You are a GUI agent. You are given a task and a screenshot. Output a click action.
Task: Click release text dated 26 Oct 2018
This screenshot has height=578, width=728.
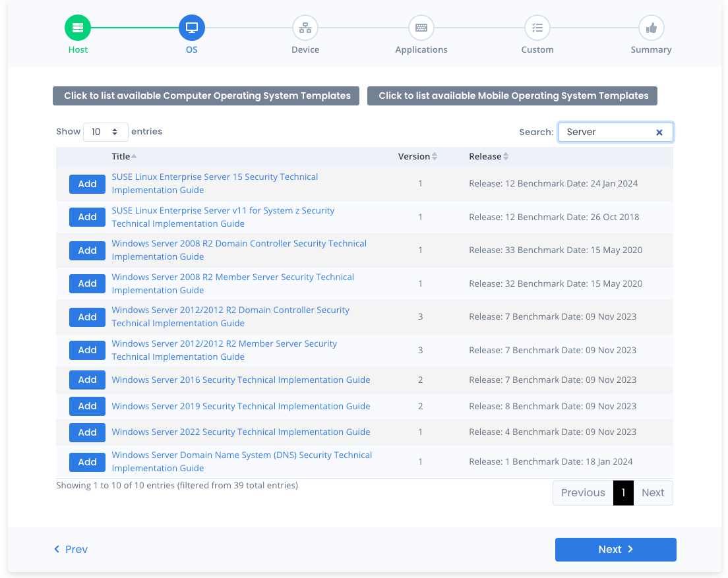coord(554,217)
